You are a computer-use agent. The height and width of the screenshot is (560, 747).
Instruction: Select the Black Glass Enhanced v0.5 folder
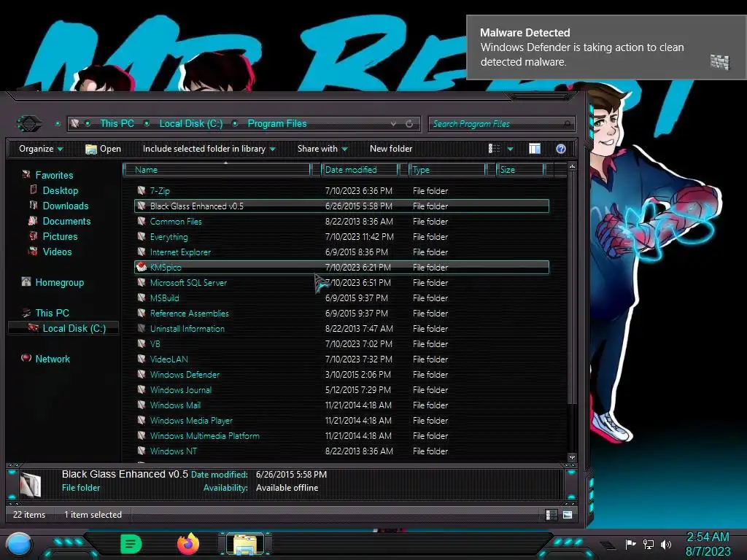pos(341,206)
